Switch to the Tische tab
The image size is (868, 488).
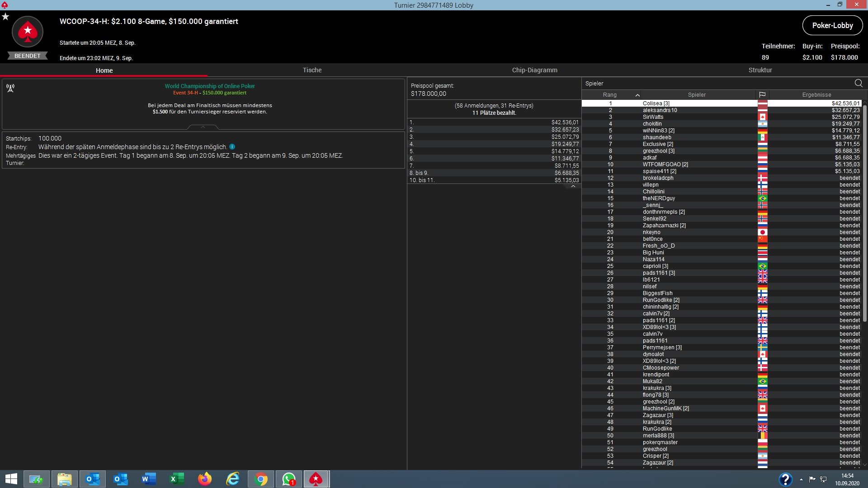pos(312,70)
